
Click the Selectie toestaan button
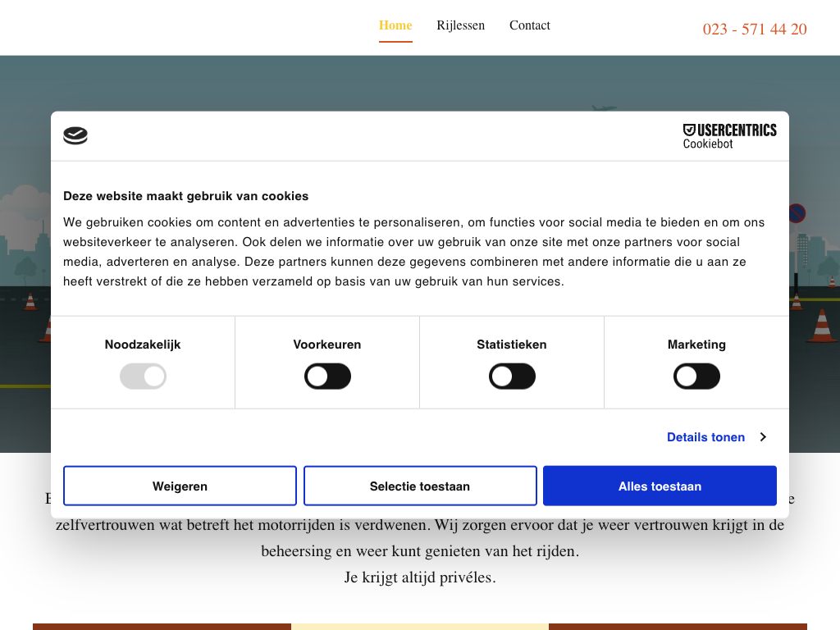coord(420,486)
